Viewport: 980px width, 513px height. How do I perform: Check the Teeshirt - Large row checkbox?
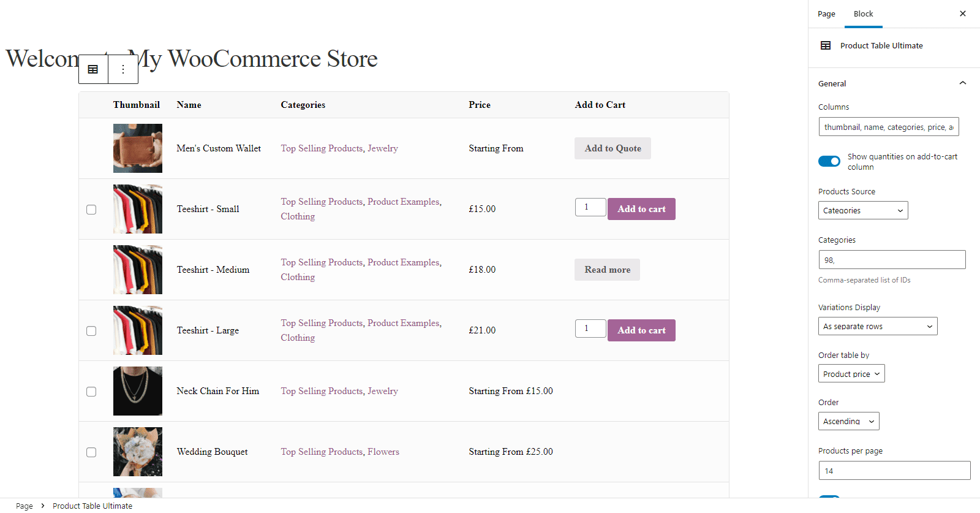tap(91, 331)
